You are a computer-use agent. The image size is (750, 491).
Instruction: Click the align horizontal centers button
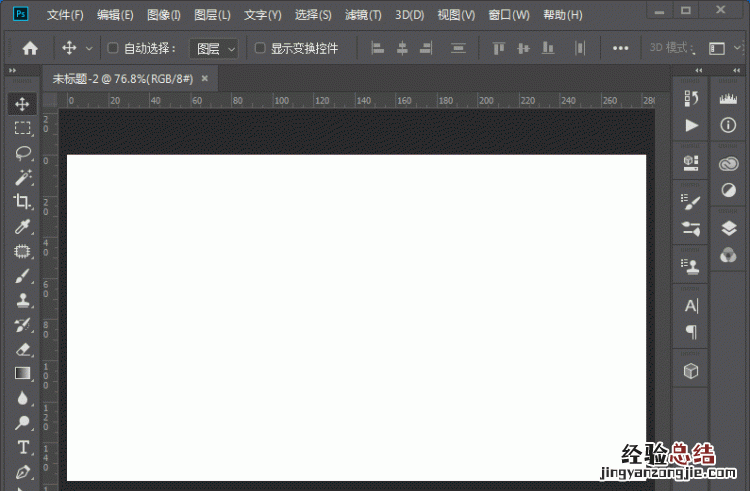coord(402,48)
